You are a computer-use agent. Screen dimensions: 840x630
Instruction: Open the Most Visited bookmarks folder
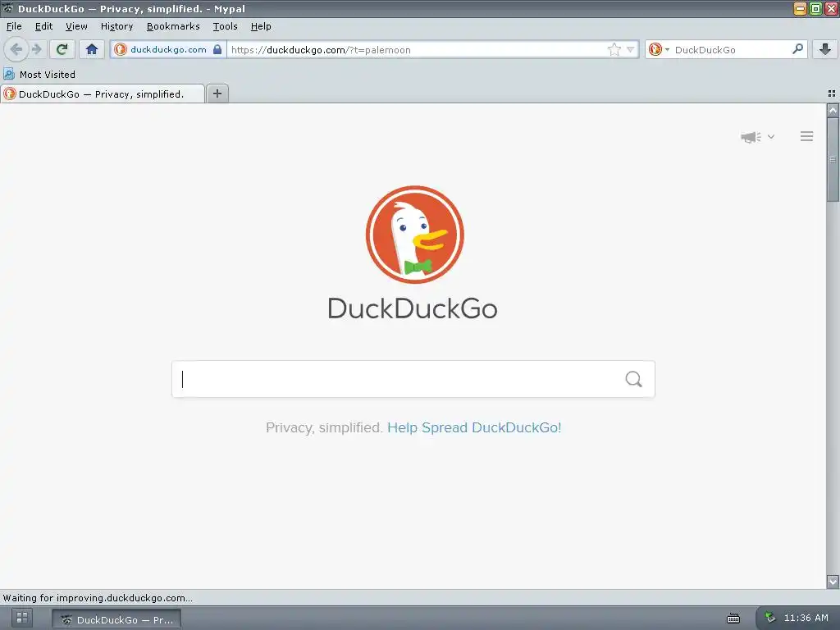coord(39,75)
